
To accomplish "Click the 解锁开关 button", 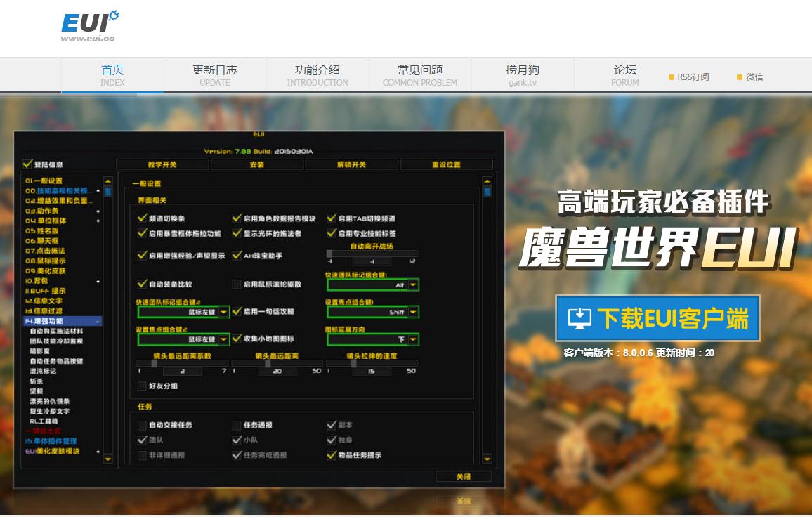I will 352,164.
